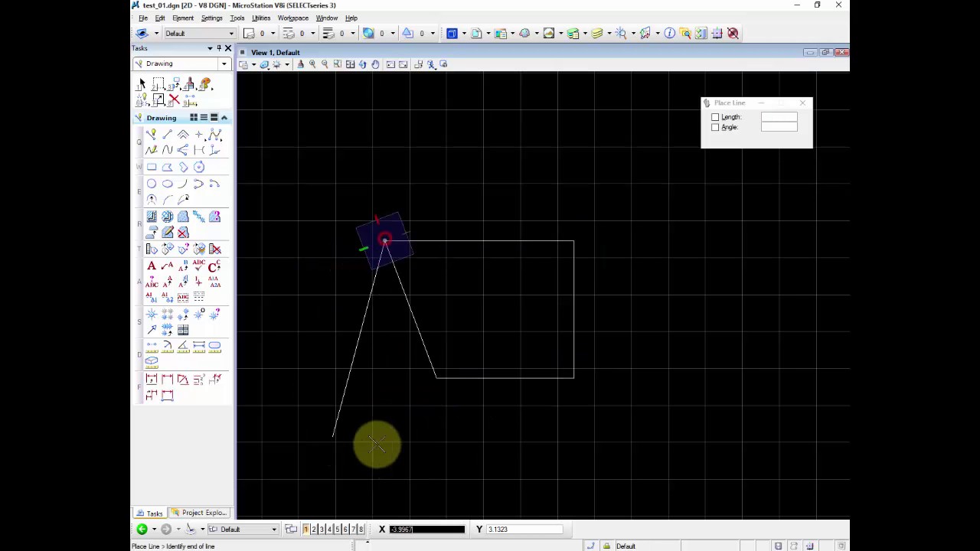Toggle view 8 button in view group
Image resolution: width=980 pixels, height=551 pixels.
click(x=361, y=530)
